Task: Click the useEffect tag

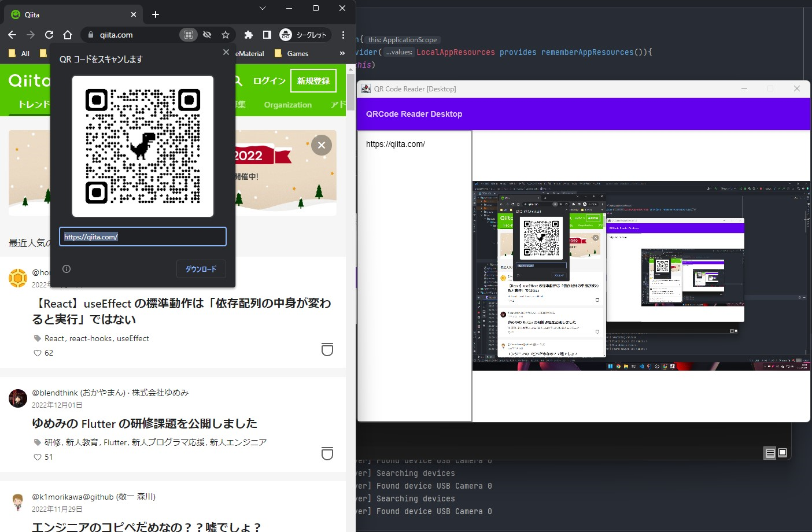Action: [133, 338]
